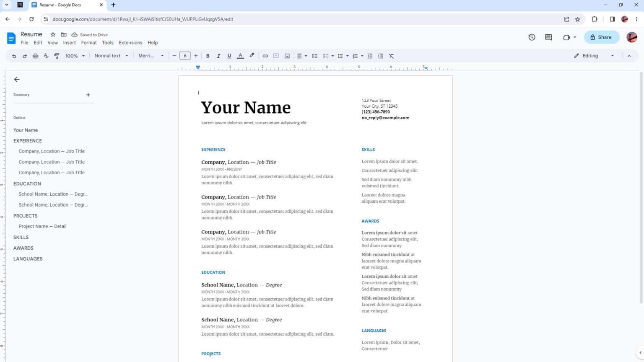Open the text color picker

(x=240, y=55)
